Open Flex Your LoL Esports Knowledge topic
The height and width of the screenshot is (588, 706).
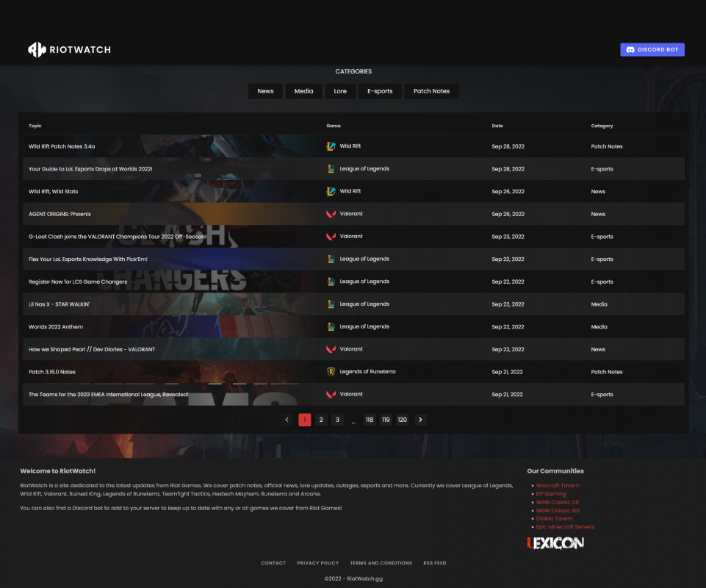click(88, 259)
